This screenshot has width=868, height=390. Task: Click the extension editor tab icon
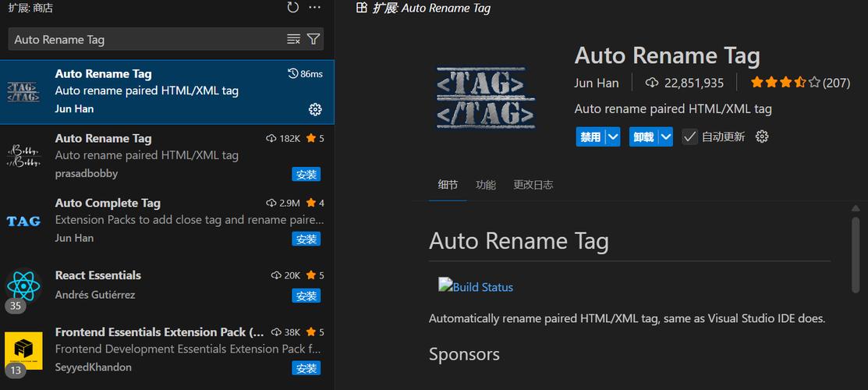point(362,8)
